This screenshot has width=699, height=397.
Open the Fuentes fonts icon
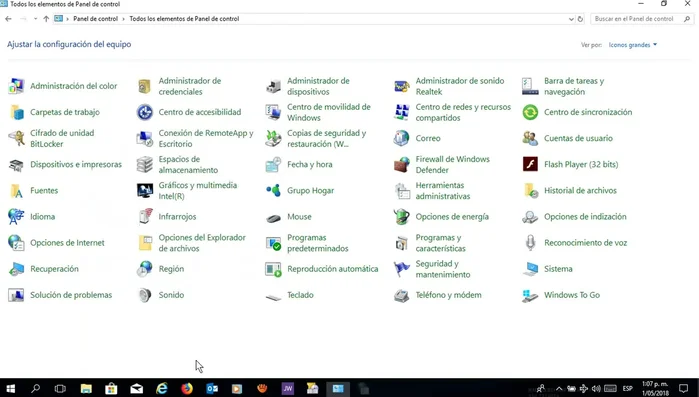pyautogui.click(x=16, y=191)
